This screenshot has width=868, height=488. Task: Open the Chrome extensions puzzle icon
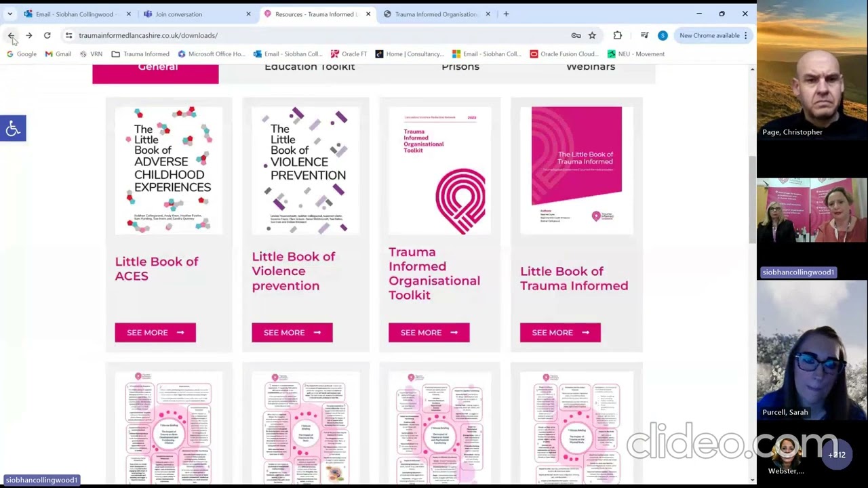click(617, 35)
